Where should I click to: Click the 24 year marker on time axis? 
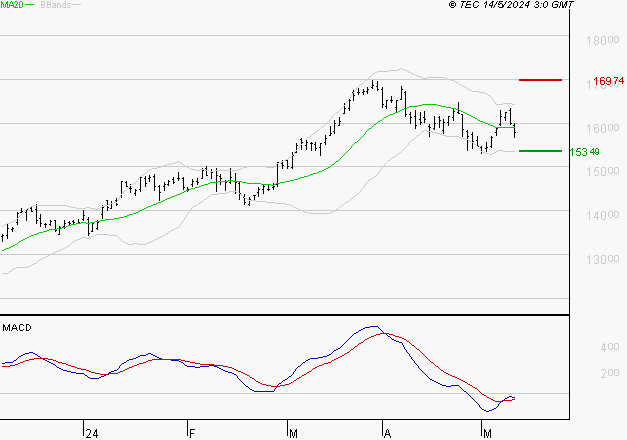pyautogui.click(x=92, y=434)
